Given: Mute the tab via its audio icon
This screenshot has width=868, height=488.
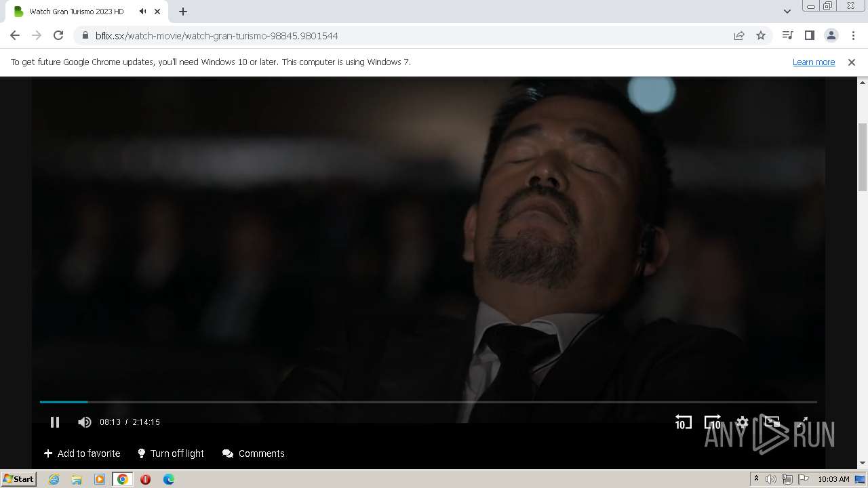Looking at the screenshot, I should 142,12.
